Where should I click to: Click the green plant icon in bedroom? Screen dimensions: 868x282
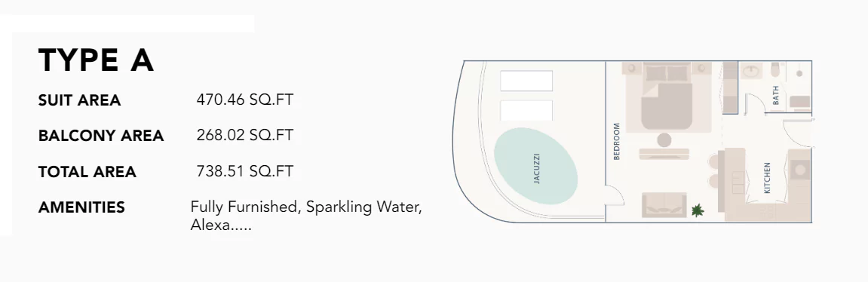coord(698,210)
